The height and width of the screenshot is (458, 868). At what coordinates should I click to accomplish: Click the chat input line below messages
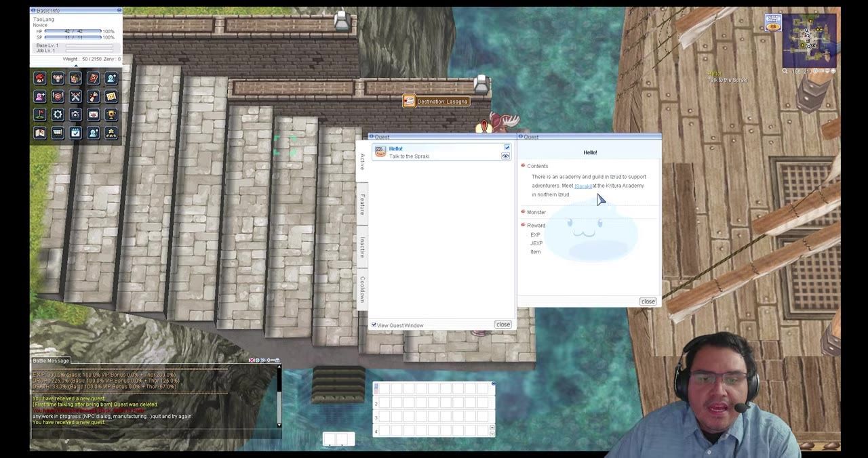[156, 434]
